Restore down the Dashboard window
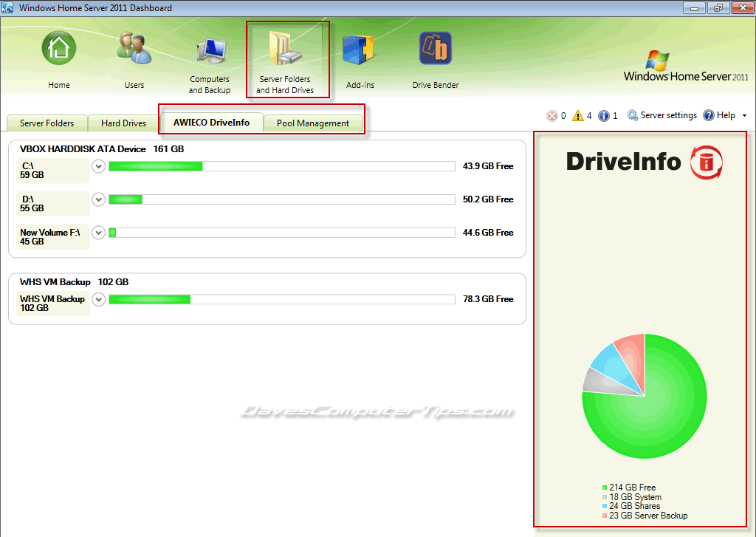Screen dimensions: 756x537 pyautogui.click(x=718, y=7)
